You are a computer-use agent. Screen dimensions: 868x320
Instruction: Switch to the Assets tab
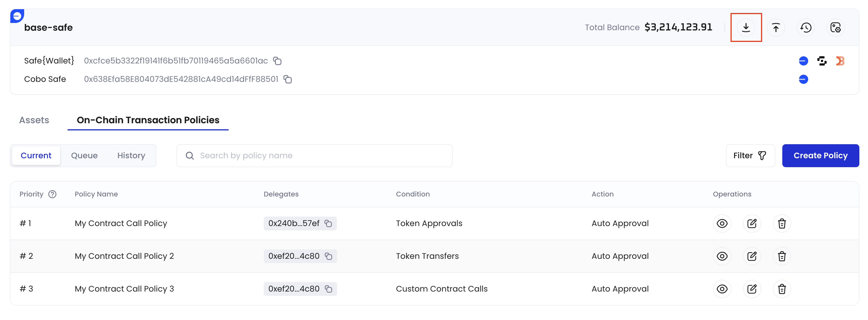(x=34, y=120)
